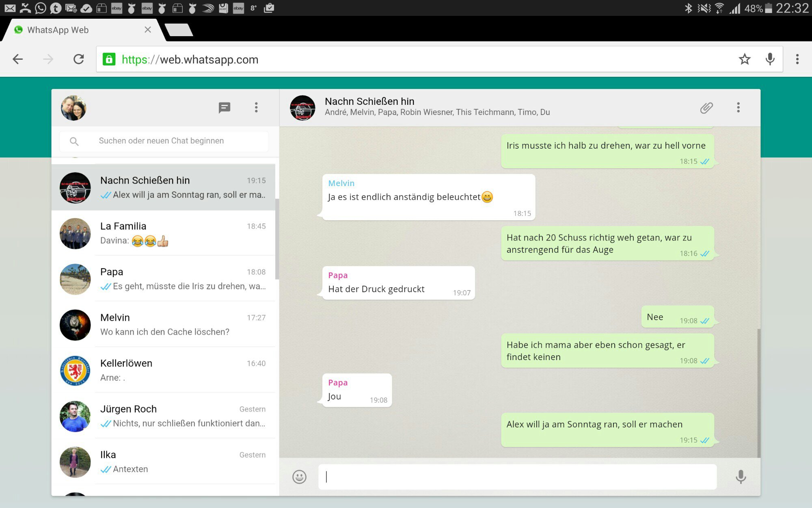Click La Familia group avatar
The image size is (812, 508).
(x=75, y=233)
